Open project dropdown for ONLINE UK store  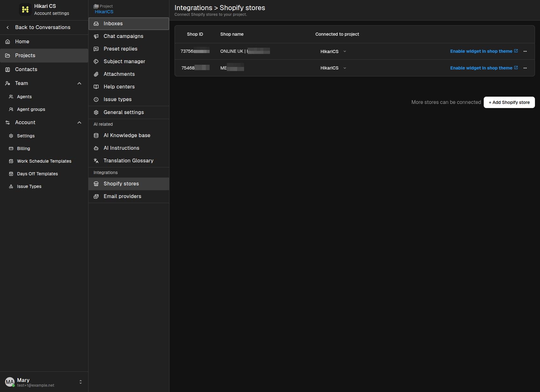333,51
